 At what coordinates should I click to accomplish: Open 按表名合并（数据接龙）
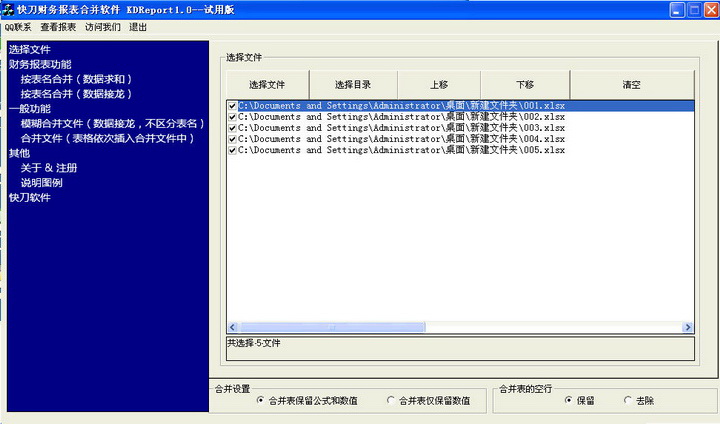(76, 94)
